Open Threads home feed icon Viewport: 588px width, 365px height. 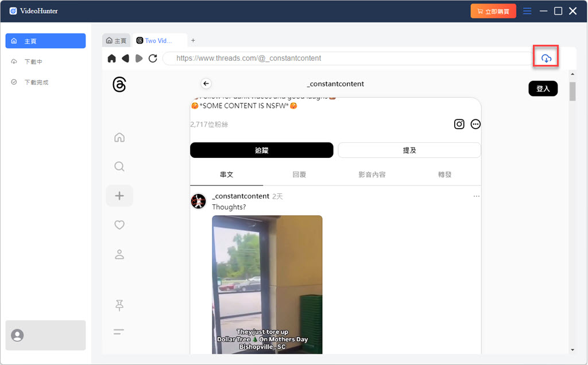click(119, 138)
